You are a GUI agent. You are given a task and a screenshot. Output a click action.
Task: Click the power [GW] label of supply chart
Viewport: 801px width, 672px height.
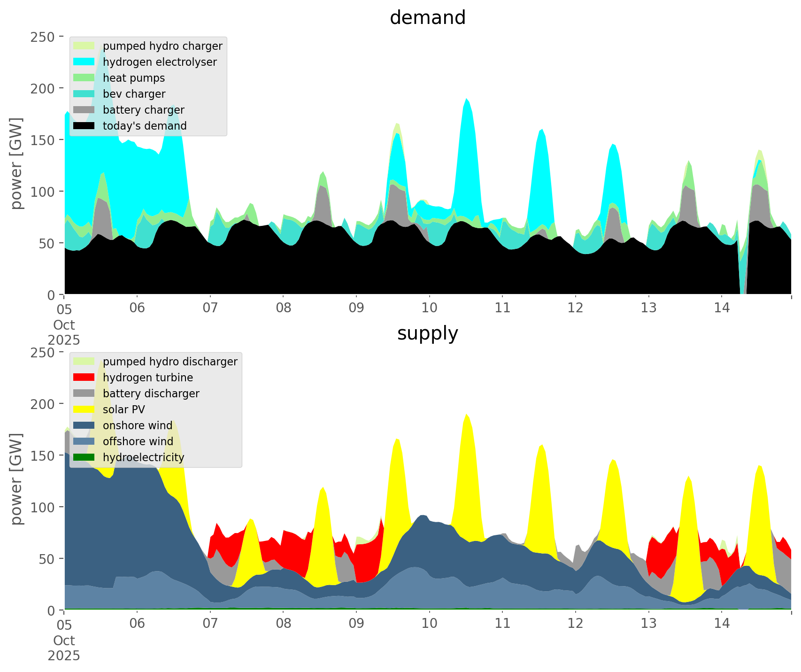16,479
